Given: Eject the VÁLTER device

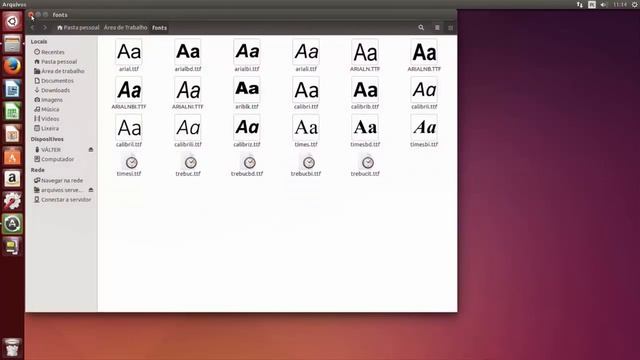Looking at the screenshot, I should tap(91, 150).
